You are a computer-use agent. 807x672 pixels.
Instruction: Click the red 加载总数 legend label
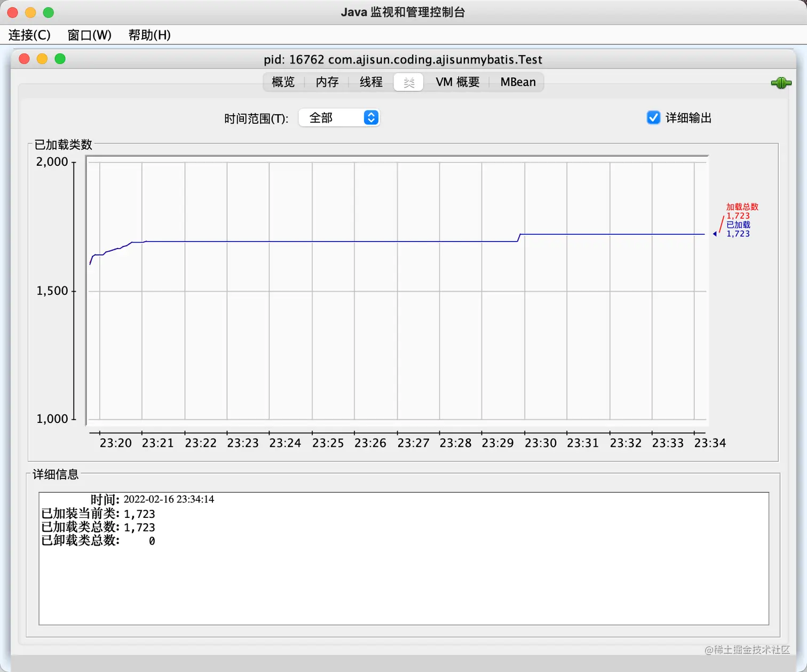point(742,207)
